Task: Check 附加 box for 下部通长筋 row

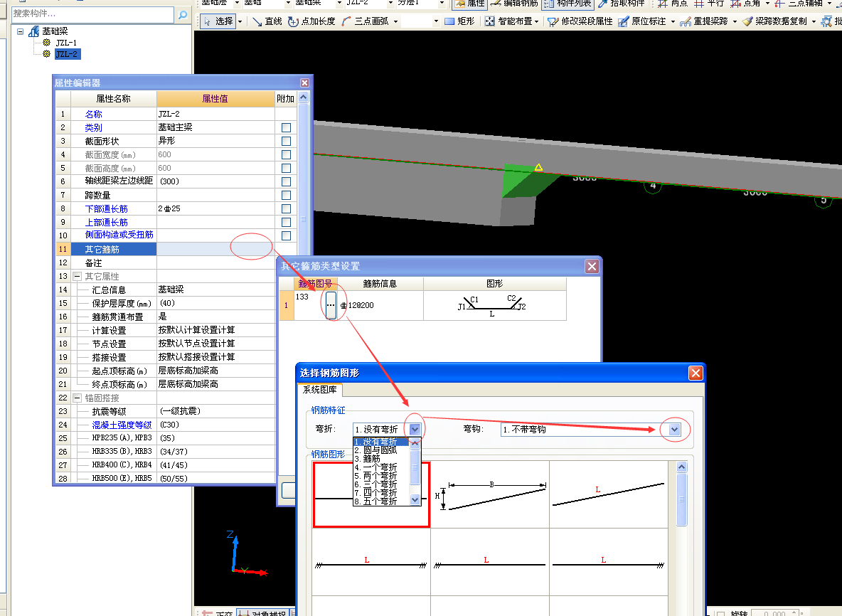Action: (x=286, y=209)
